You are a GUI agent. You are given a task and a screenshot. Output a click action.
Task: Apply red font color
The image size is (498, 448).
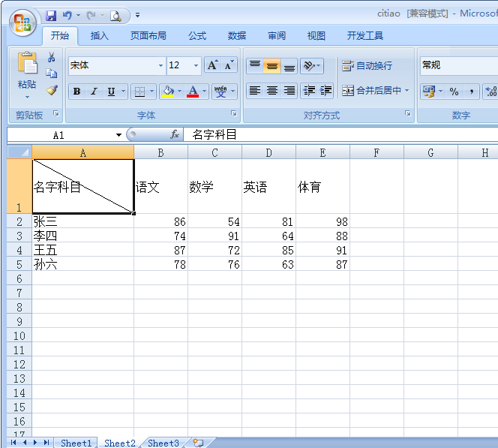pos(193,92)
